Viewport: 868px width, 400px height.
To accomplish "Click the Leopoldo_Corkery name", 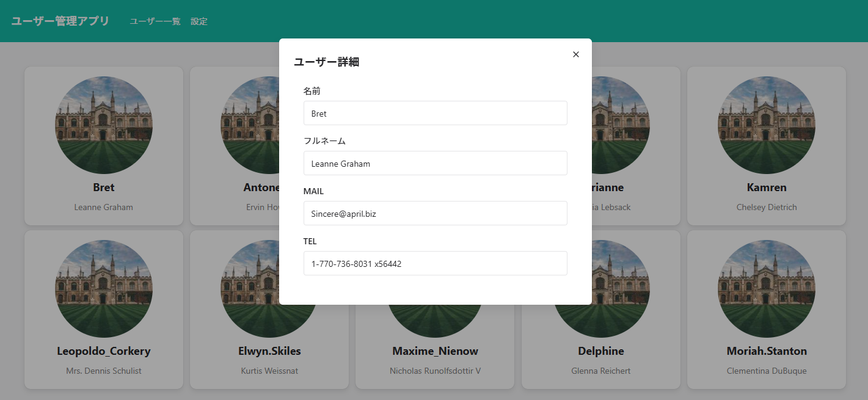I will point(104,351).
